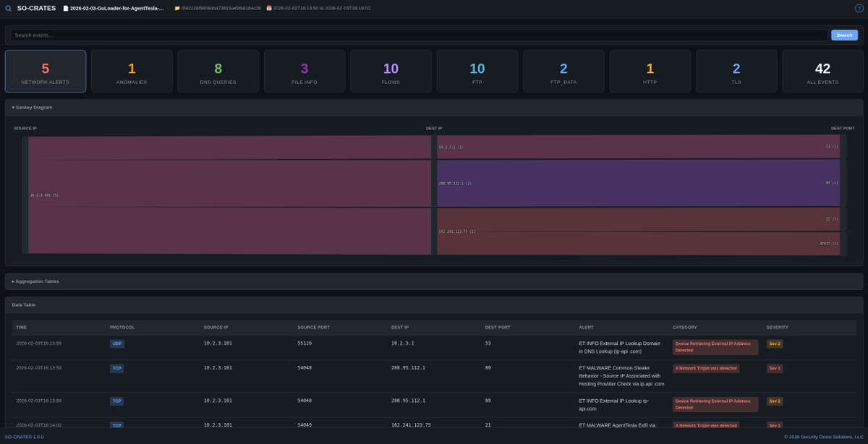Click the calendar date range icon
Viewport: 868px width, 444px height.
(269, 8)
